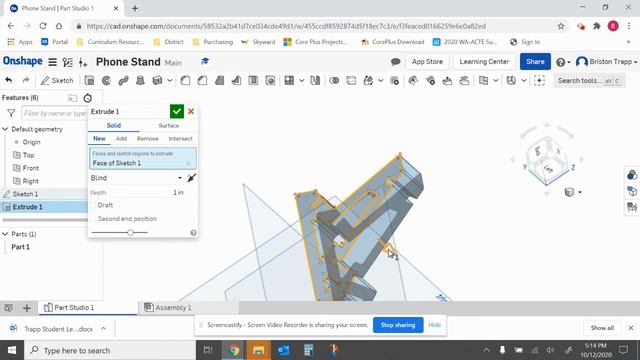Select the Loft tool

[x=140, y=80]
